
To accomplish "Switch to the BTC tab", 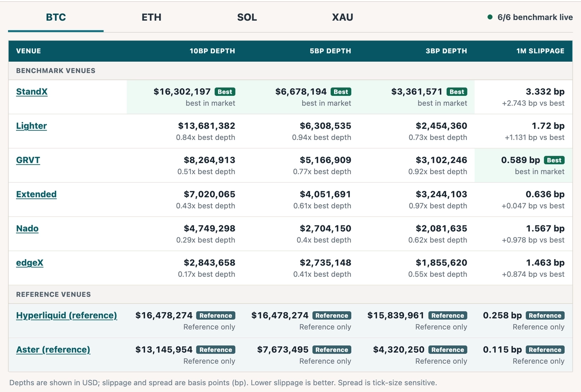I will pyautogui.click(x=56, y=17).
